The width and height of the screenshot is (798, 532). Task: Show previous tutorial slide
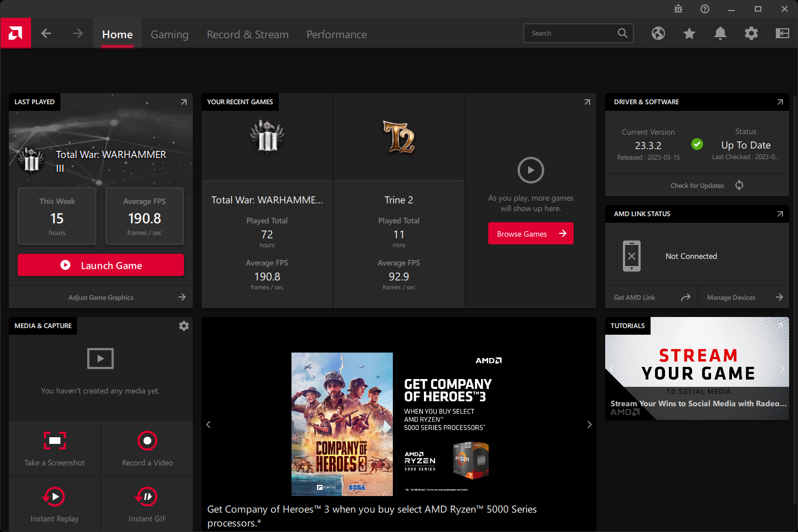612,368
